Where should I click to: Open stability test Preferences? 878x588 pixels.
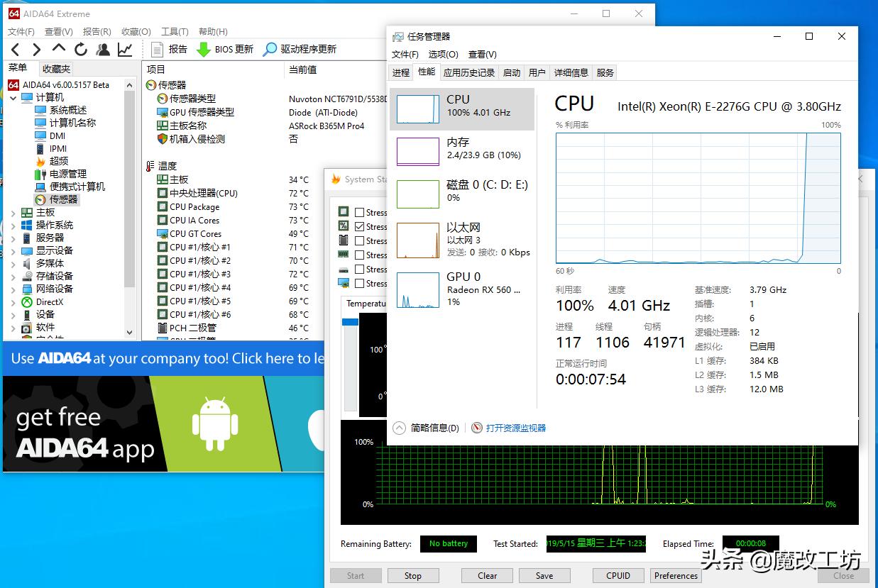(x=676, y=576)
